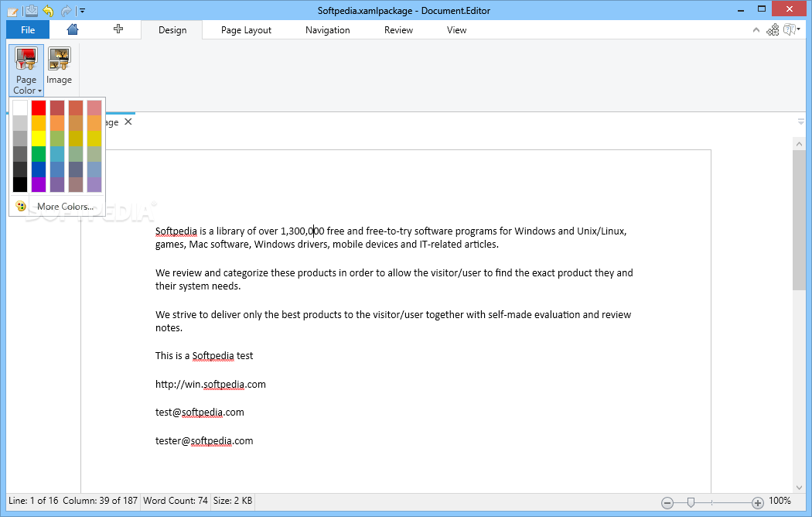Screen dimensions: 812x517
Task: Click the vertical scrollbar thumb
Action: (799, 220)
